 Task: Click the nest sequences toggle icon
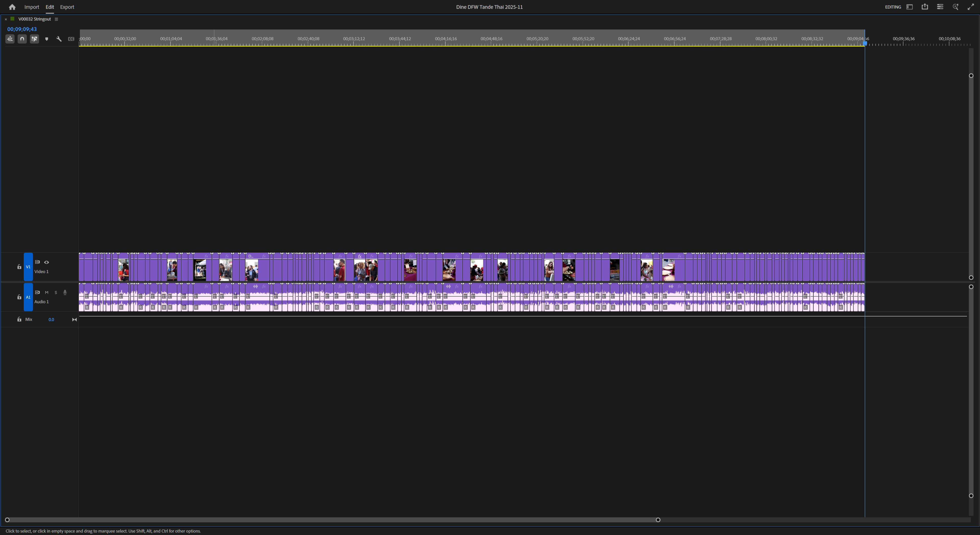tap(10, 39)
